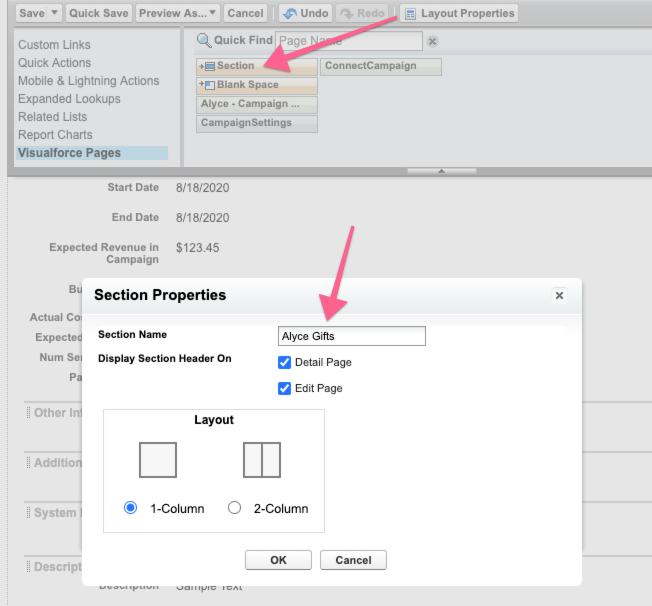The width and height of the screenshot is (652, 606).
Task: Open Report Charts category
Action: click(x=55, y=135)
